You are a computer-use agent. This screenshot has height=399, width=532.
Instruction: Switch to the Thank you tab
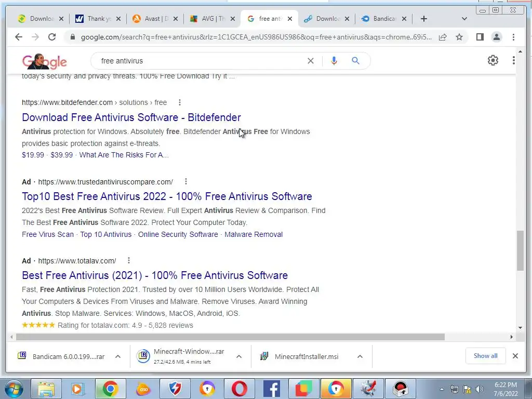[98, 19]
